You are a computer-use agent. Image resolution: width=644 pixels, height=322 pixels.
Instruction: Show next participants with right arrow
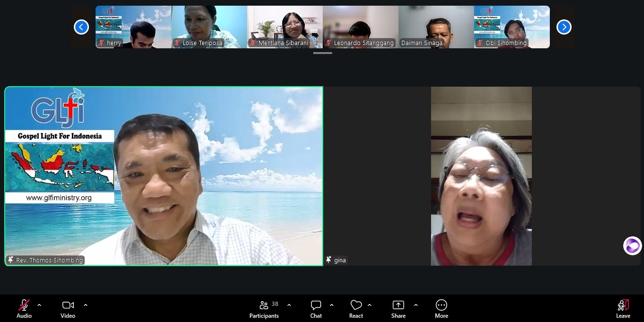[x=564, y=27]
